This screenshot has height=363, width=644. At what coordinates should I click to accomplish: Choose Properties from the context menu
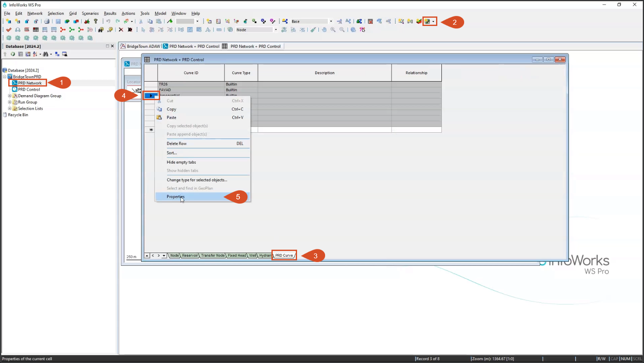coord(202,197)
